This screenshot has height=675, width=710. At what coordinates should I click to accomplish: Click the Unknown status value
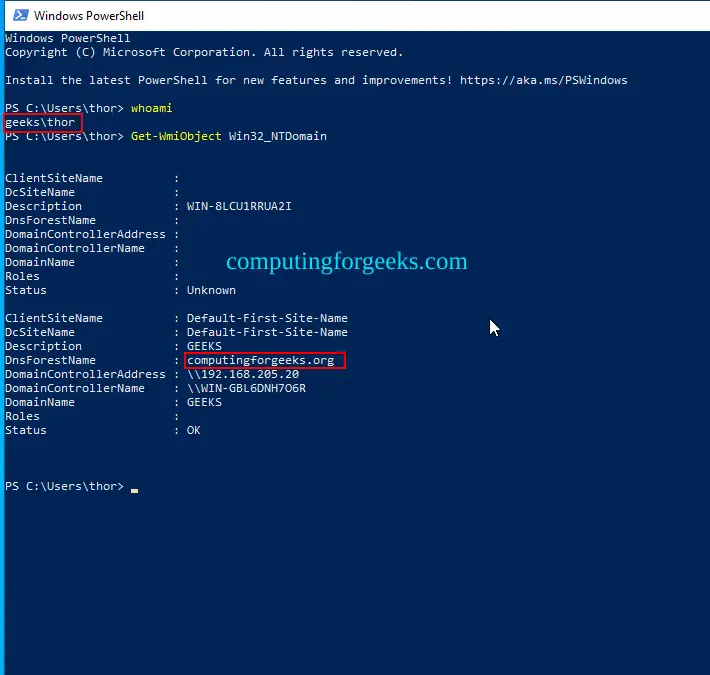[211, 290]
